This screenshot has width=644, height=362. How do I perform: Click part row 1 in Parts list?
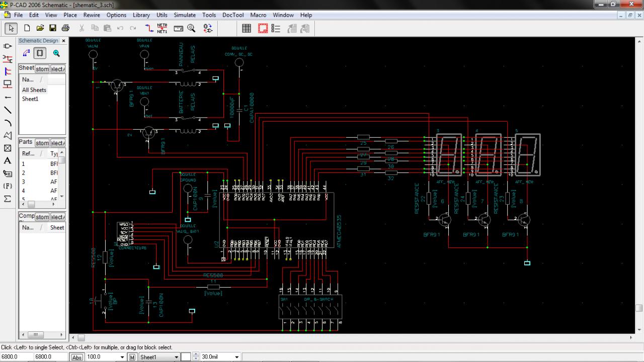coord(39,164)
